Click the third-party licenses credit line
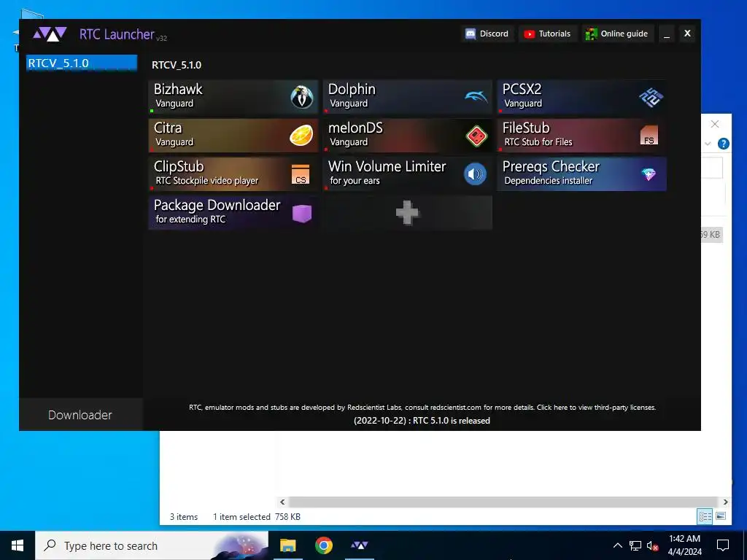This screenshot has width=747, height=560. [422, 408]
